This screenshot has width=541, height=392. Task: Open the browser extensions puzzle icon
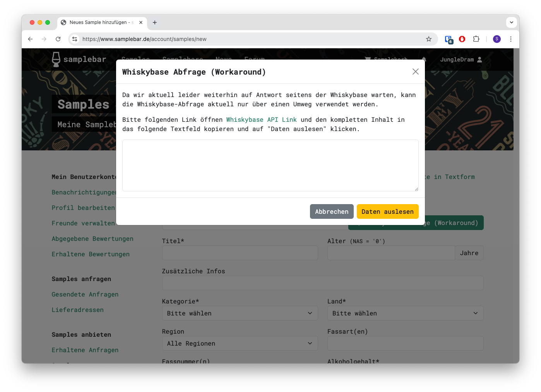coord(476,39)
